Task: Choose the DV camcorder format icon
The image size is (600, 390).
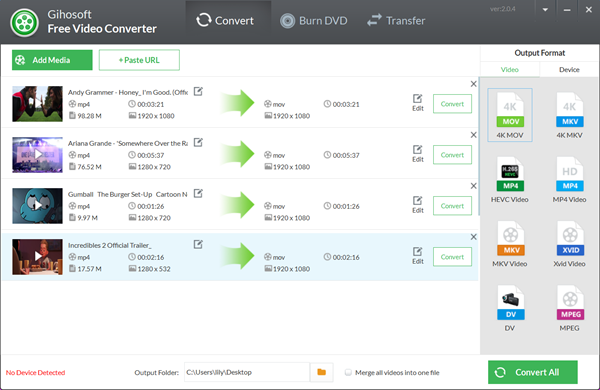Action: click(510, 303)
